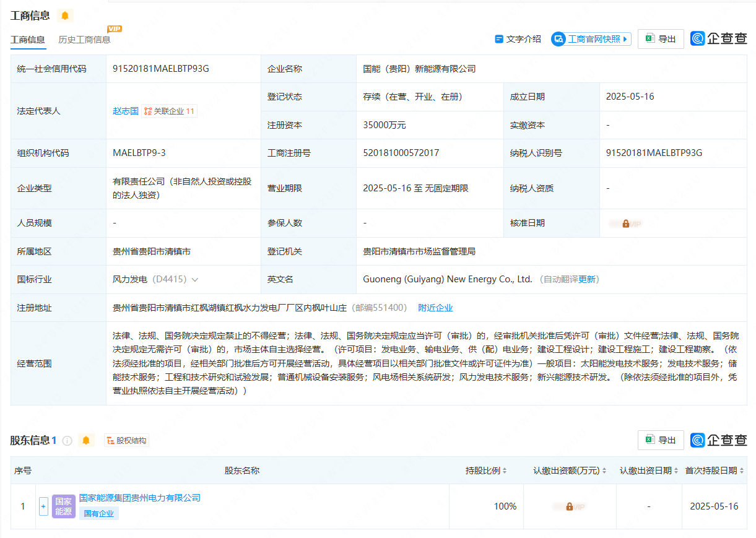Open legal representative 赵志国 link
Image resolution: width=756 pixels, height=538 pixels.
click(126, 111)
